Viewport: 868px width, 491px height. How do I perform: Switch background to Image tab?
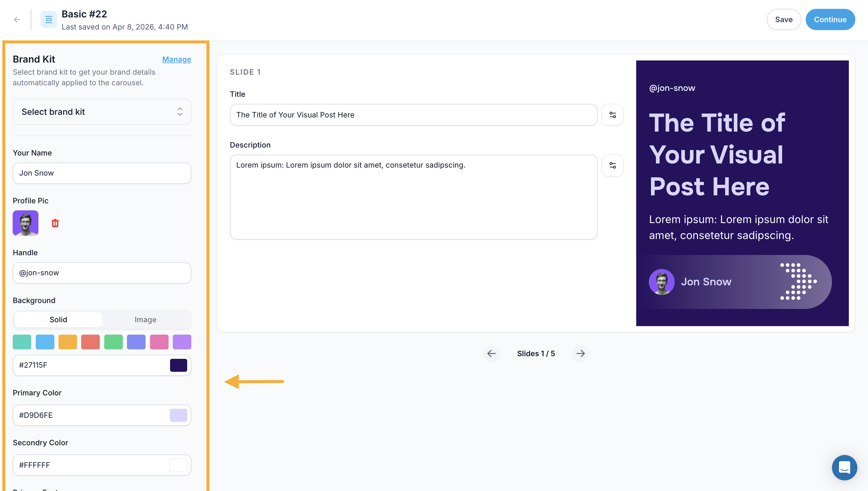[145, 319]
